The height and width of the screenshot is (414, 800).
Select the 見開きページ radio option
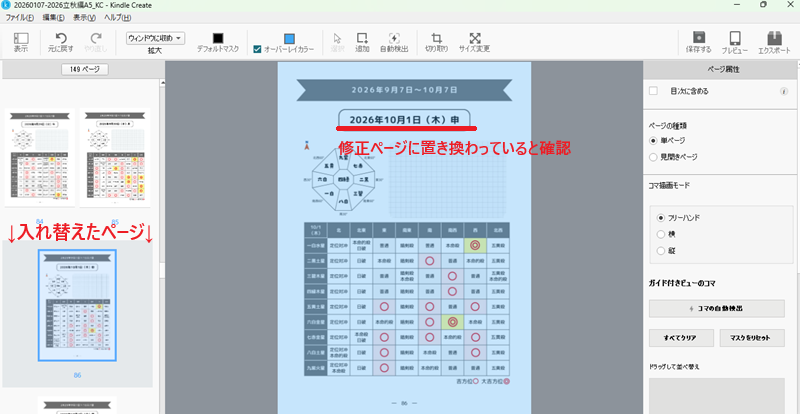click(x=655, y=157)
